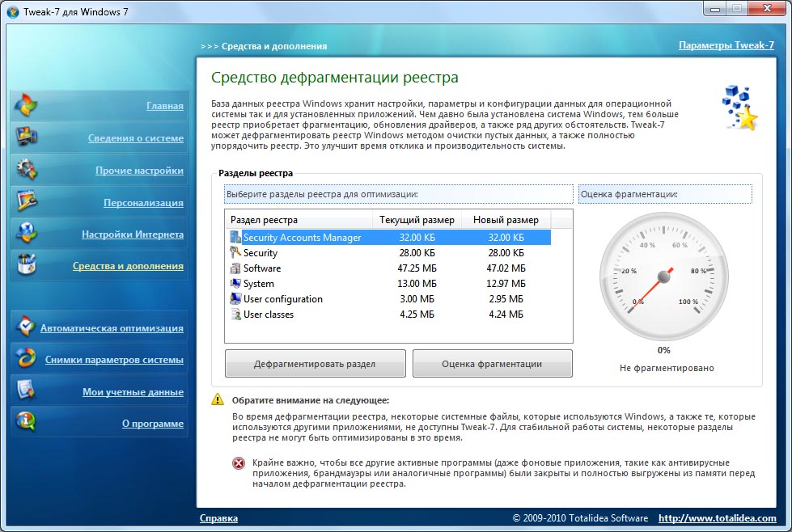Click Оценка фрагментации button
Image resolution: width=792 pixels, height=532 pixels.
pos(493,363)
